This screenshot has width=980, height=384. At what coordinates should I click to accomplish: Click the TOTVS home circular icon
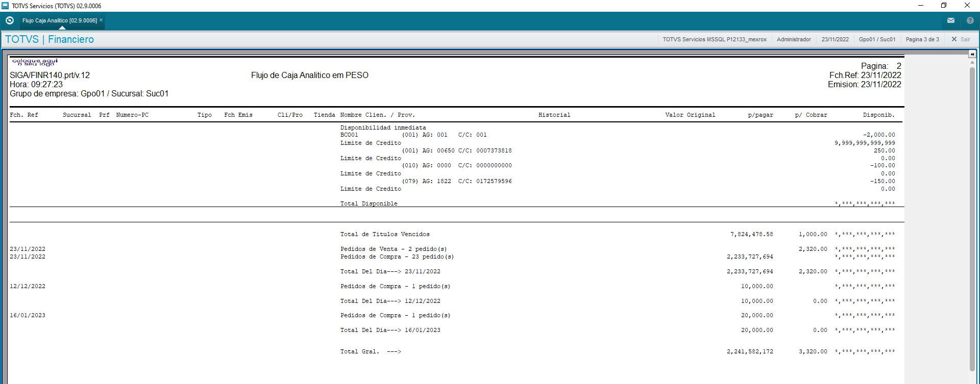tap(9, 20)
